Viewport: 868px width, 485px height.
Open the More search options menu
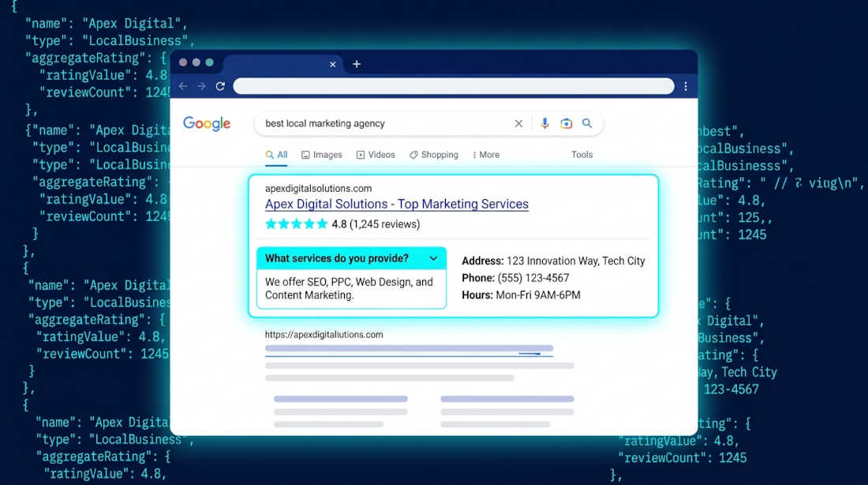(x=486, y=155)
